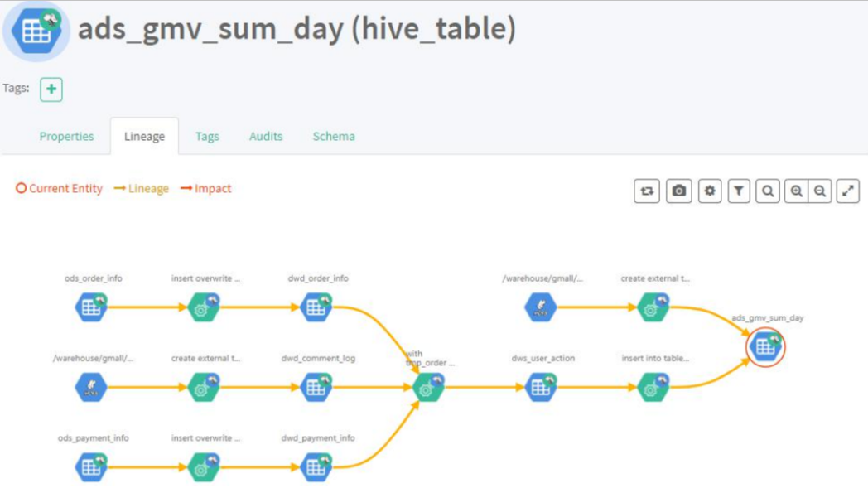Open the Audits tab

click(x=266, y=136)
